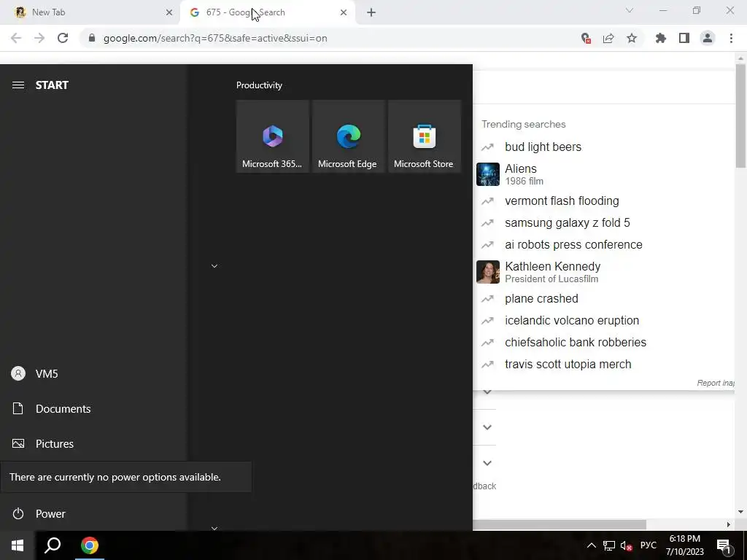Open a new Chrome tab

371,12
